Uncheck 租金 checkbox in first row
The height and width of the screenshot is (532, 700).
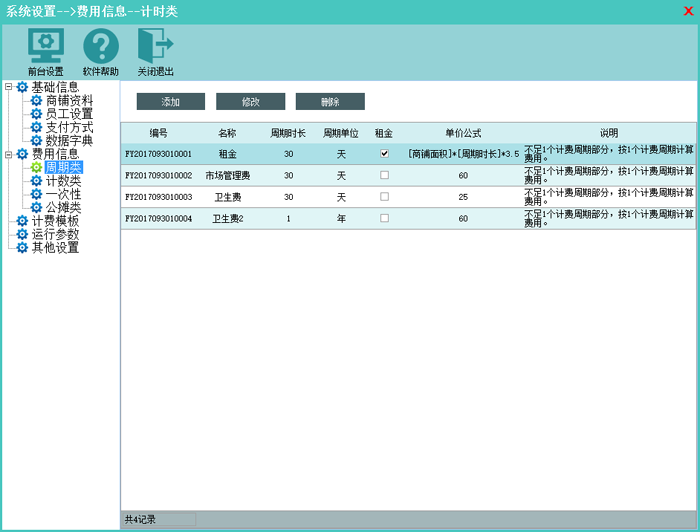tap(384, 154)
